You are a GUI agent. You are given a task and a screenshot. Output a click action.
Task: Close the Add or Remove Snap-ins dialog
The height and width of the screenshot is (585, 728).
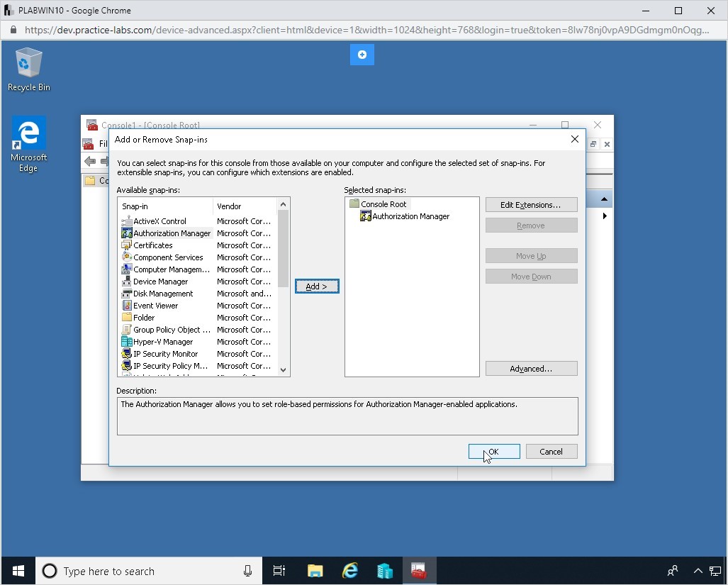(575, 139)
